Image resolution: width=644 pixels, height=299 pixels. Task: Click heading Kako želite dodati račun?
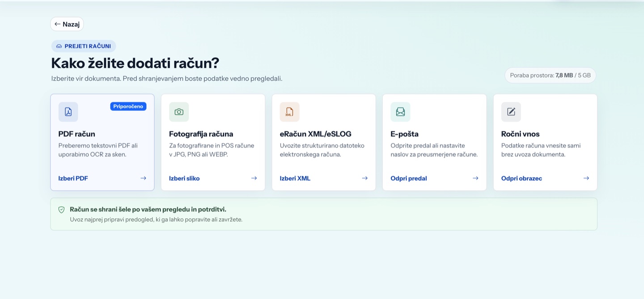point(135,63)
